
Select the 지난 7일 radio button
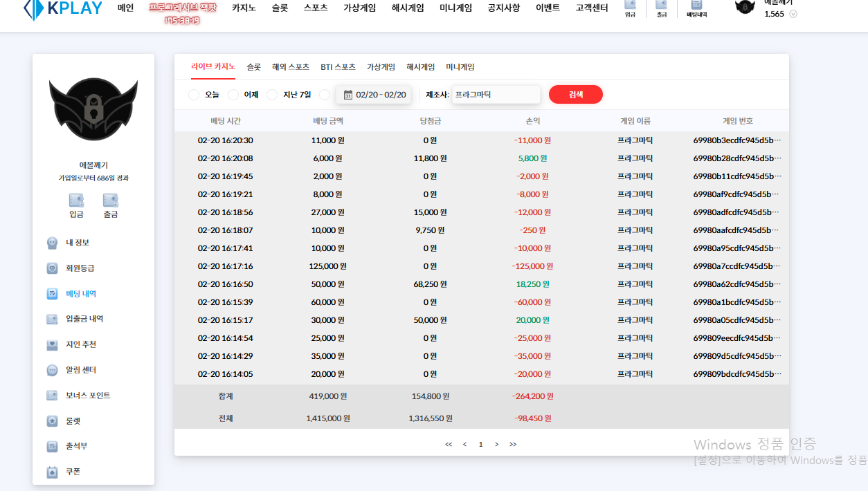coord(272,95)
